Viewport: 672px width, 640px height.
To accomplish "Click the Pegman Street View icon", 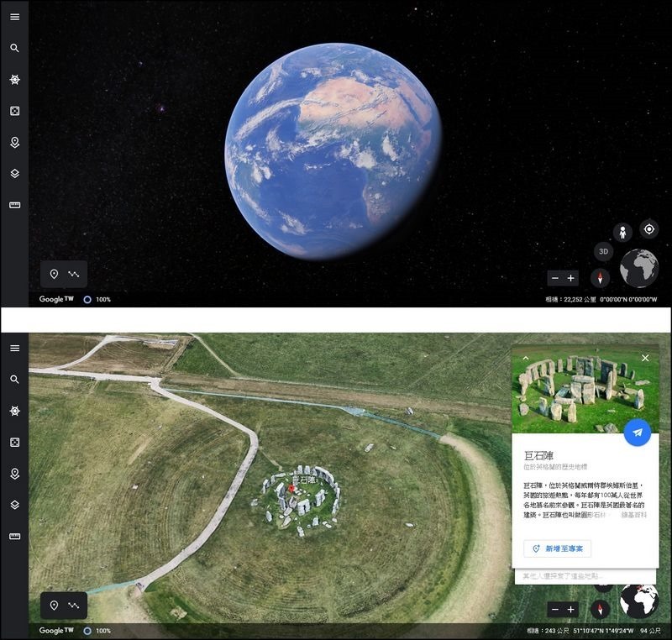I will (x=622, y=232).
